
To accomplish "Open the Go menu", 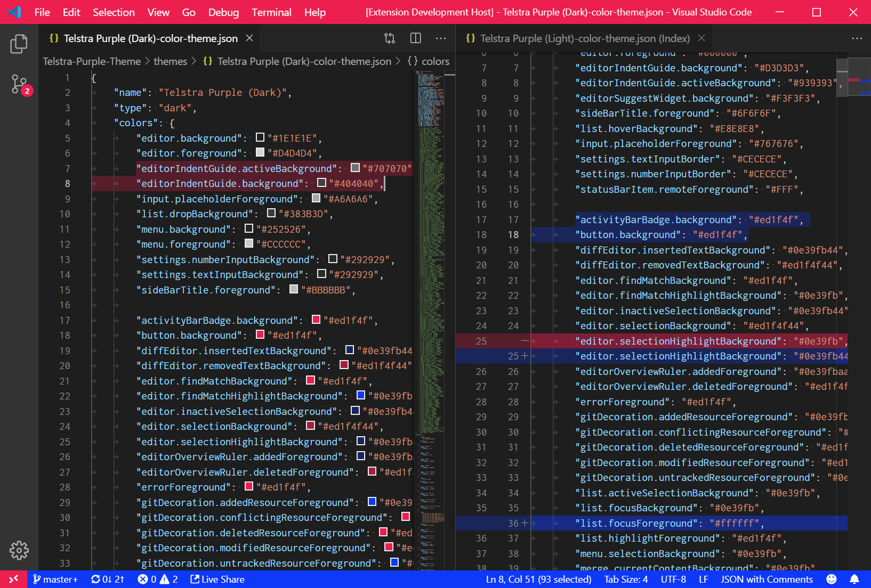I will pyautogui.click(x=189, y=12).
